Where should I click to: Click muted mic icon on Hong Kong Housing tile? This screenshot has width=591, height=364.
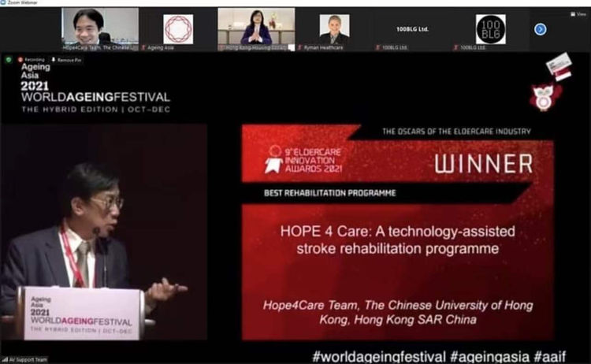(221, 48)
